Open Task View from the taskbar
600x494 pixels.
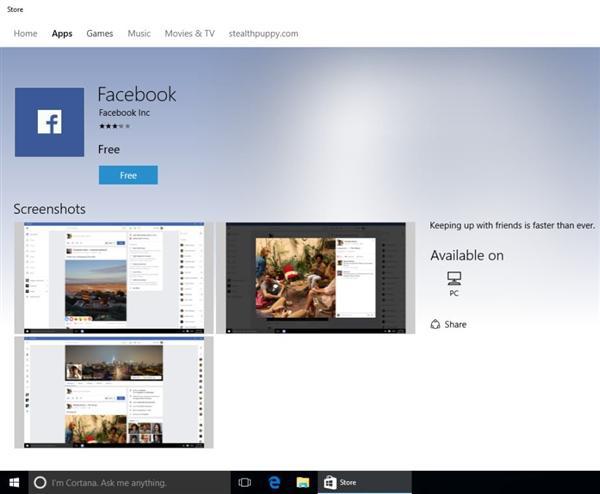(244, 482)
